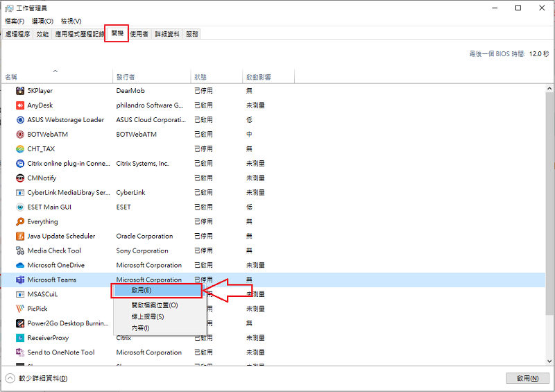The image size is (555, 392).
Task: Sort by 發行者 column header
Action: click(x=151, y=76)
